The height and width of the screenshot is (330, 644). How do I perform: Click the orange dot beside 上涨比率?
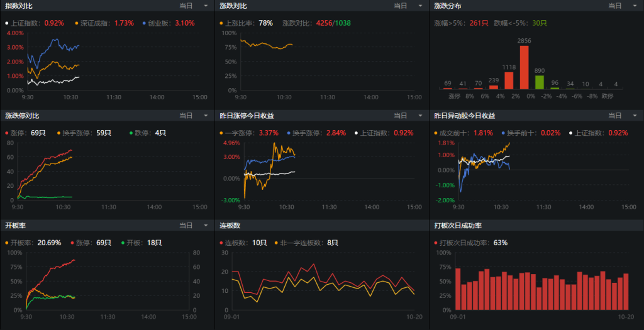coord(221,23)
